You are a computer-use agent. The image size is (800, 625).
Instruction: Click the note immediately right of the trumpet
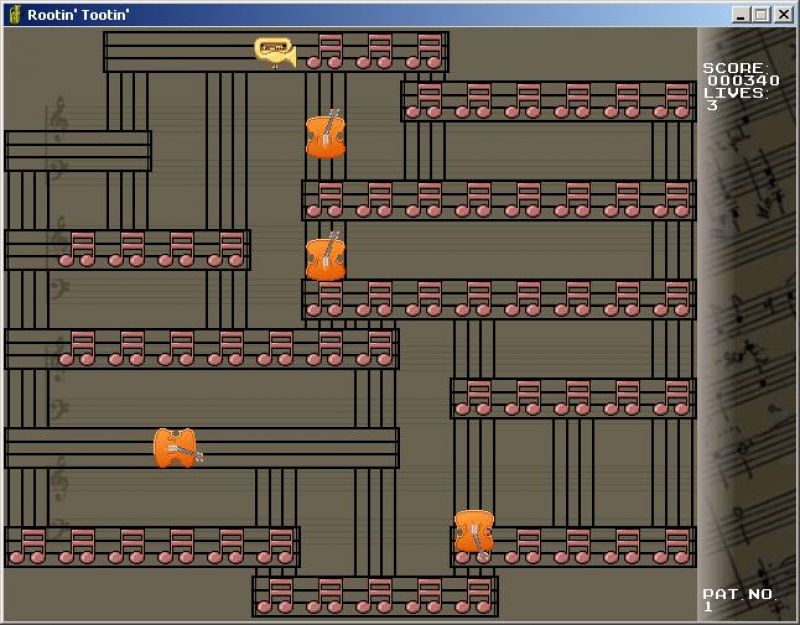(x=324, y=52)
